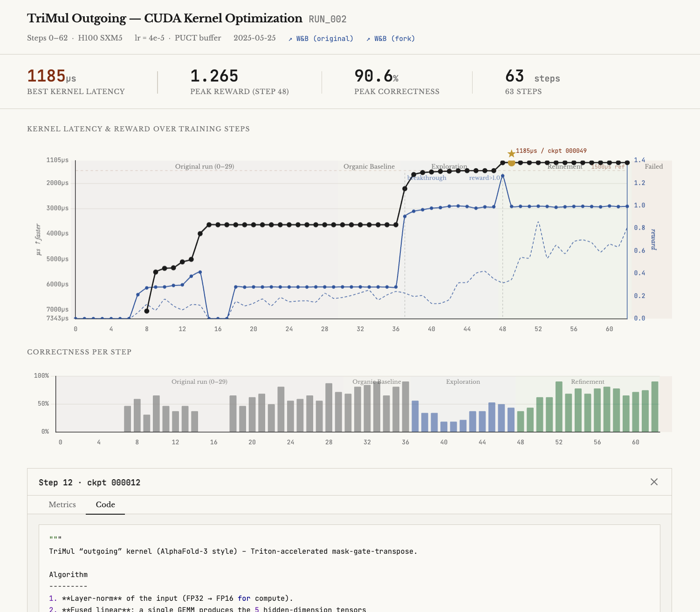Click 'Original run (0–29)' in correctness chart
This screenshot has width=700, height=612.
tap(199, 381)
